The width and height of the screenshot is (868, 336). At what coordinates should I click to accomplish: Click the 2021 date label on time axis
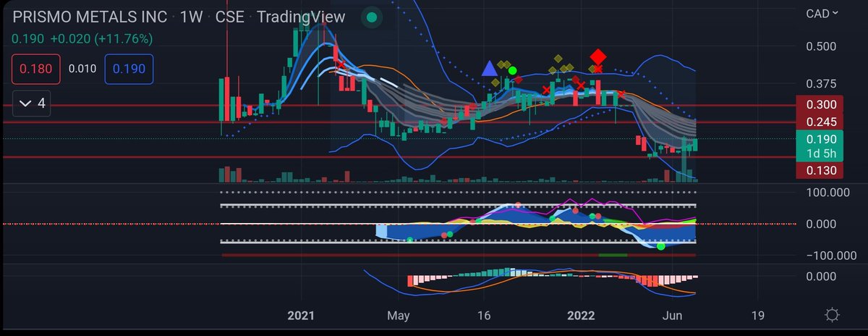[302, 316]
